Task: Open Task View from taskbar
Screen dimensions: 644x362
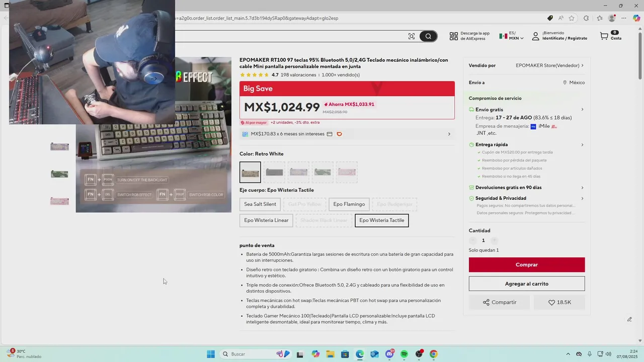Action: 300,354
